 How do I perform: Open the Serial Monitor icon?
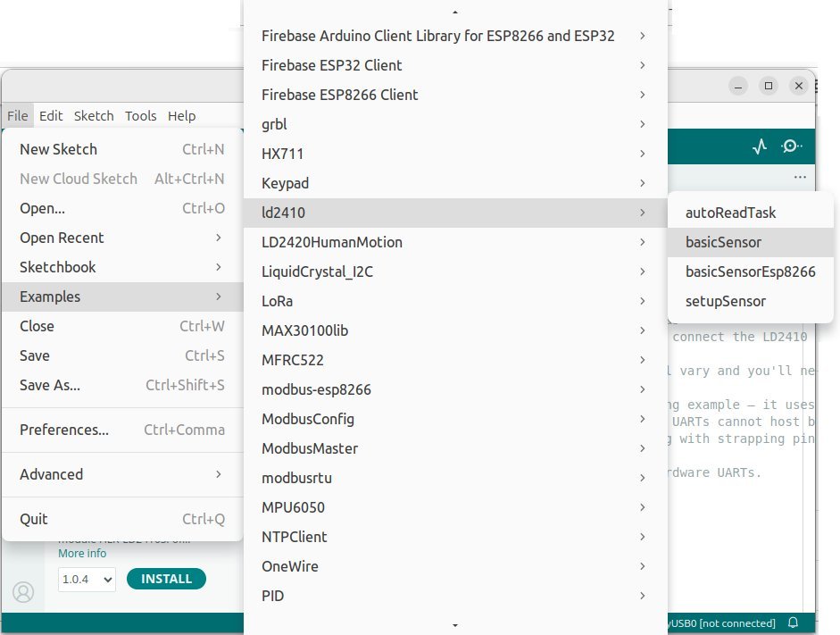[791, 146]
